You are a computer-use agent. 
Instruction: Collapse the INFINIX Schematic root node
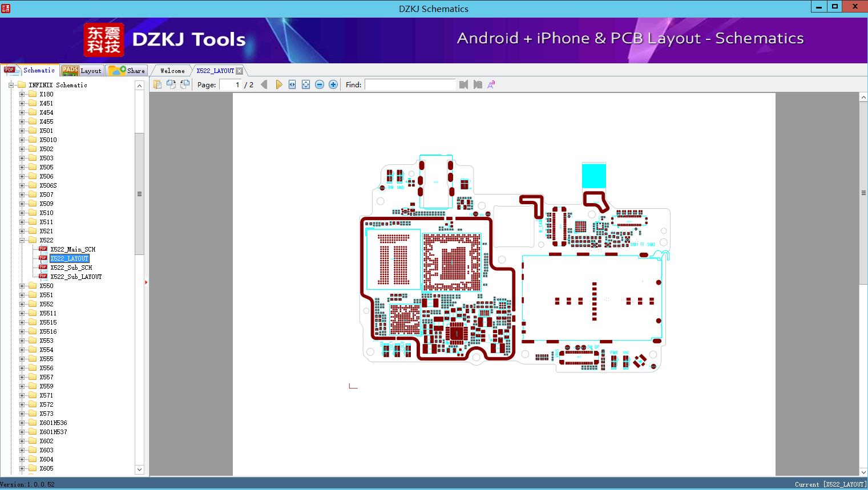coord(11,85)
